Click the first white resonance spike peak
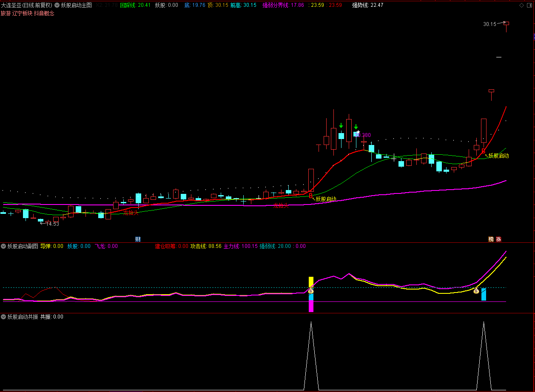Image resolution: width=535 pixels, height=392 pixels. 311,323
